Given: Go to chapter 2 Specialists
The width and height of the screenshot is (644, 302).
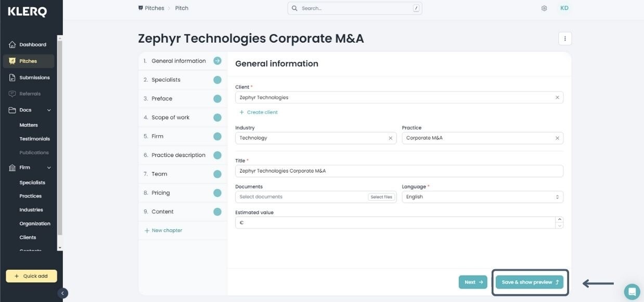Looking at the screenshot, I should pyautogui.click(x=183, y=80).
